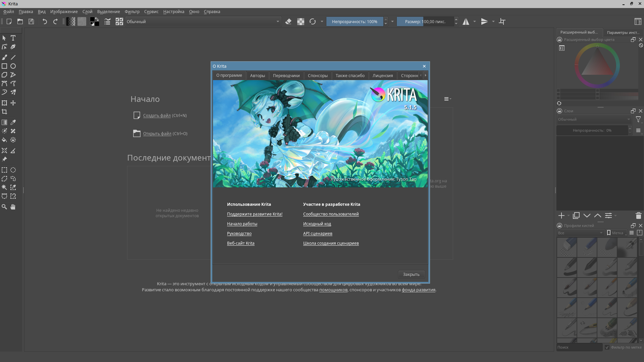Image resolution: width=644 pixels, height=362 pixels.
Task: Select the Zoom magnifier tool
Action: [4, 207]
